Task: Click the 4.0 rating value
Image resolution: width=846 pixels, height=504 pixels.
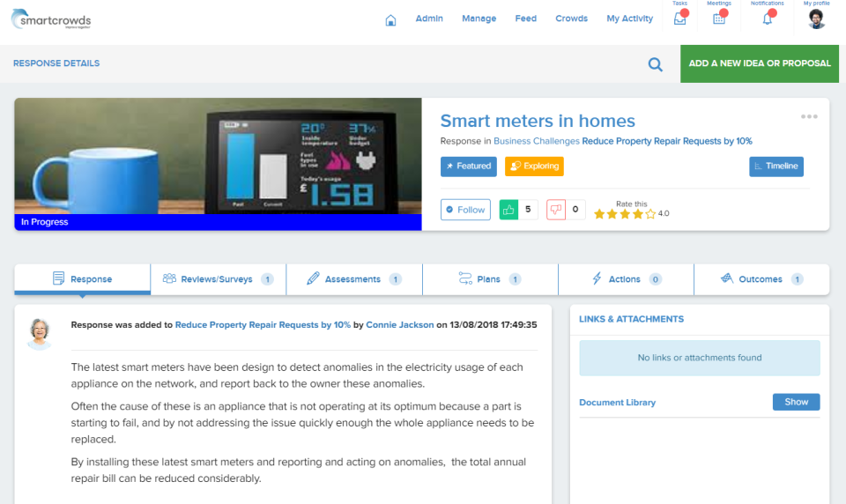Action: point(664,214)
